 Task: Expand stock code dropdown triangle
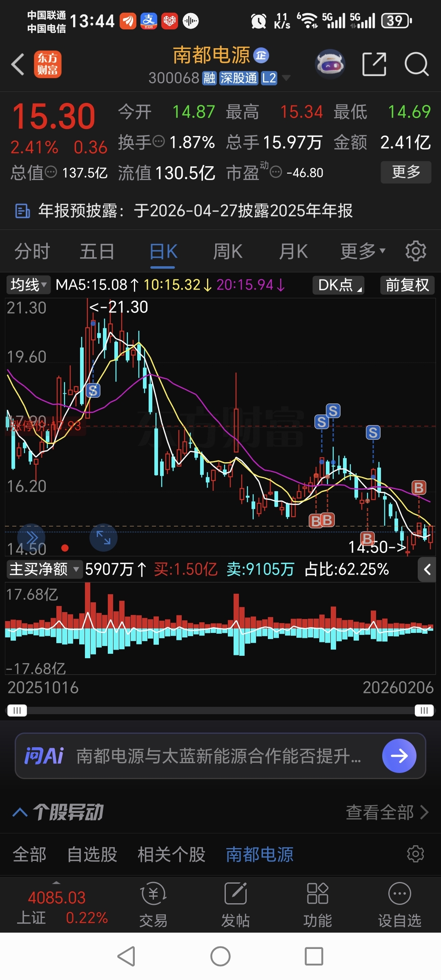pyautogui.click(x=286, y=78)
